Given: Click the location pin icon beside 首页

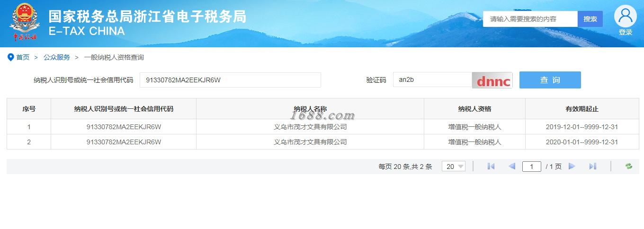Looking at the screenshot, I should point(10,57).
